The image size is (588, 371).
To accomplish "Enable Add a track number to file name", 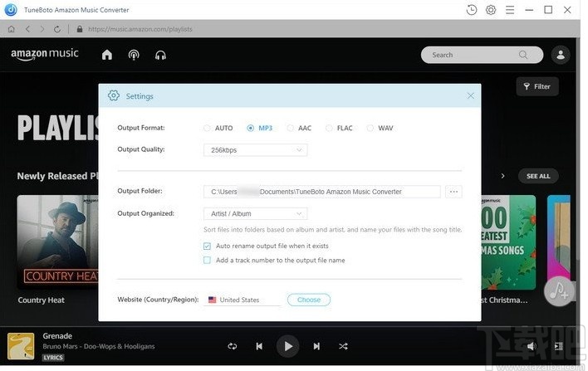I will tap(207, 260).
